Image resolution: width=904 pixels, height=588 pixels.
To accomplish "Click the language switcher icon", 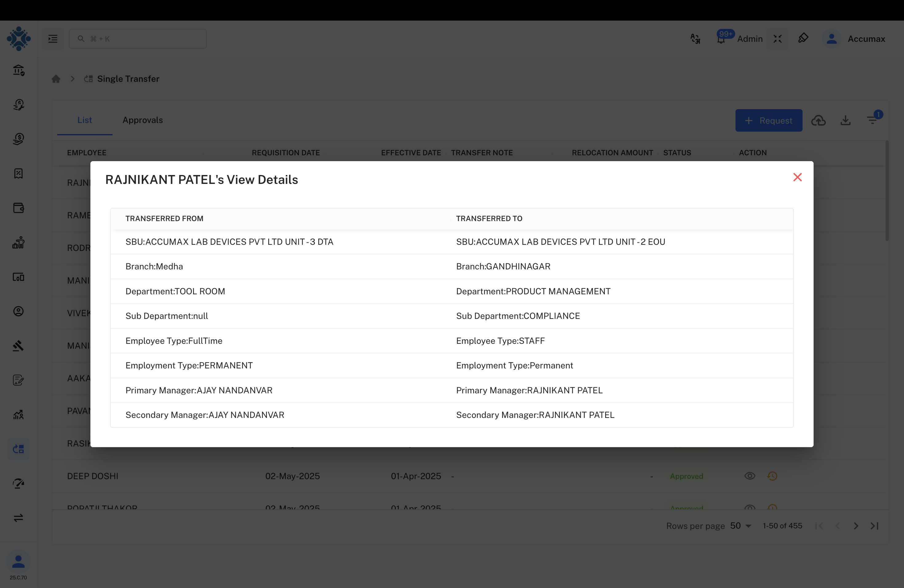I will pyautogui.click(x=695, y=39).
